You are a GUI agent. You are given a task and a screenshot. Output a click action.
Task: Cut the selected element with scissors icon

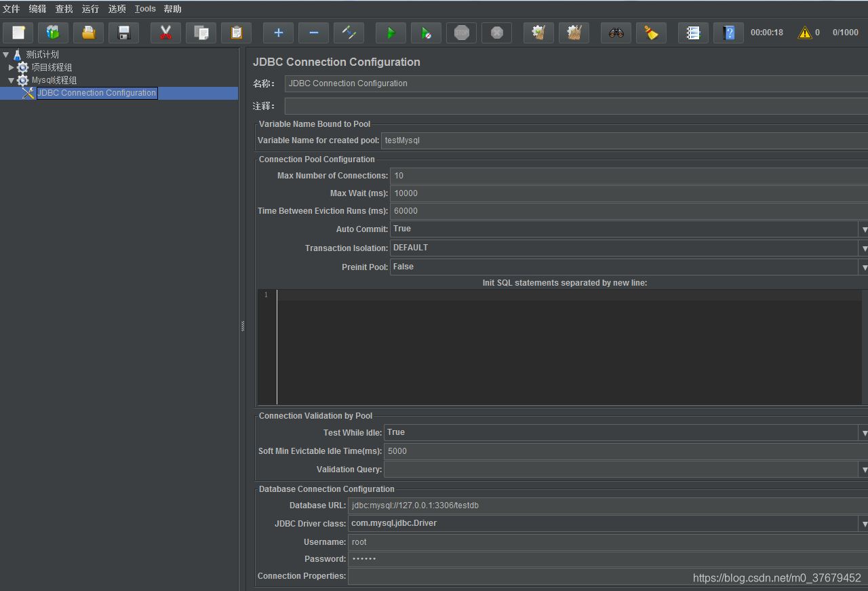click(165, 33)
